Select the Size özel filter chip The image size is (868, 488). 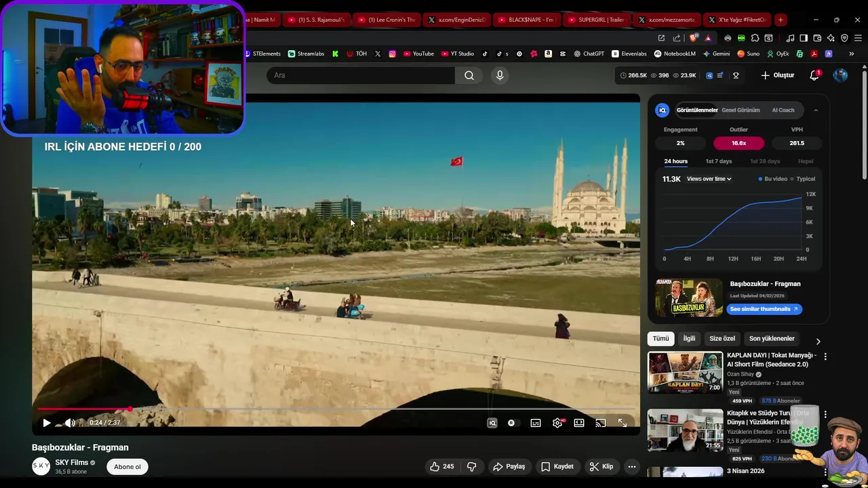[x=722, y=338]
